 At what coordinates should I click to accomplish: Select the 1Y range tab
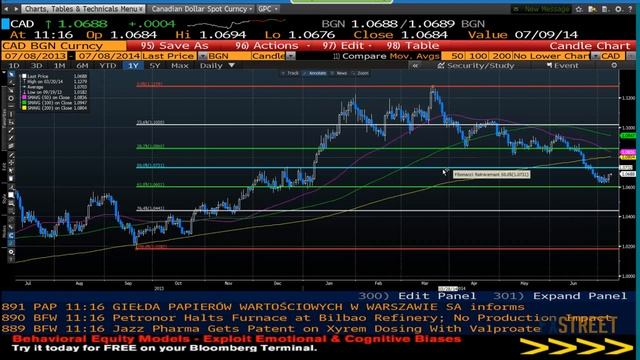point(133,65)
